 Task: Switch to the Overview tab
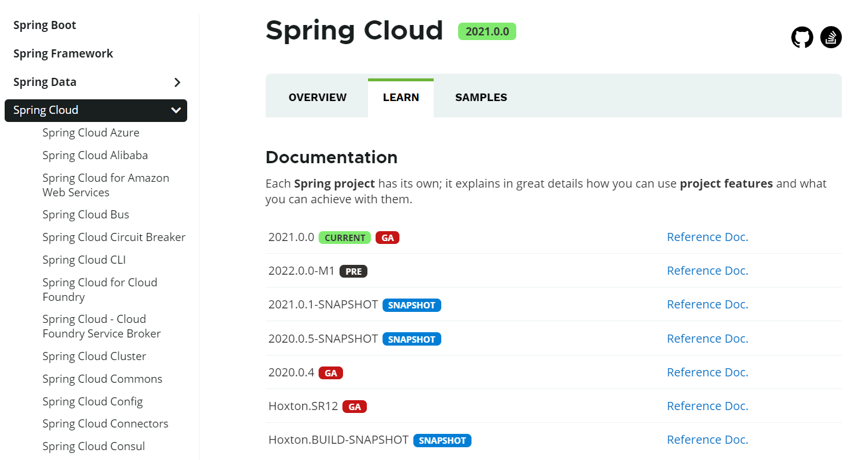pyautogui.click(x=317, y=98)
